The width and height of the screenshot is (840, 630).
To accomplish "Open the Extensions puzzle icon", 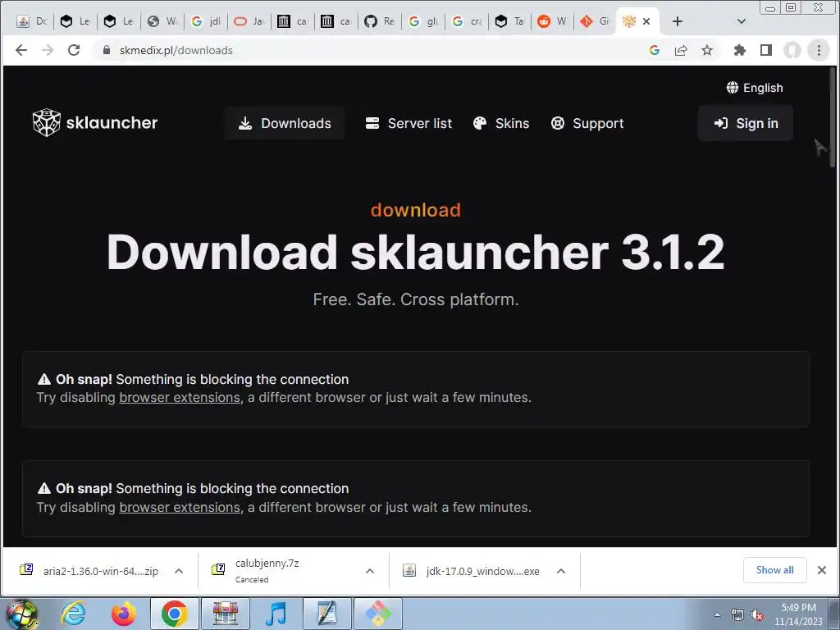I will tap(740, 50).
